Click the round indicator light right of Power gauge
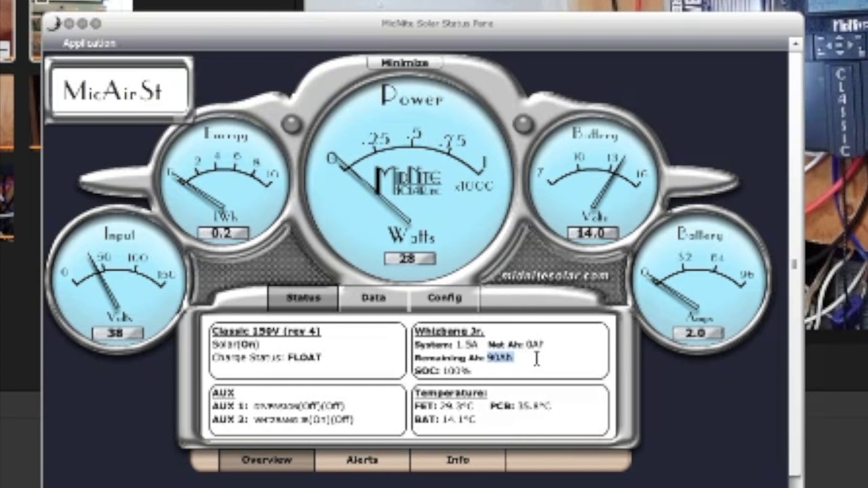This screenshot has width=868, height=488. point(523,124)
